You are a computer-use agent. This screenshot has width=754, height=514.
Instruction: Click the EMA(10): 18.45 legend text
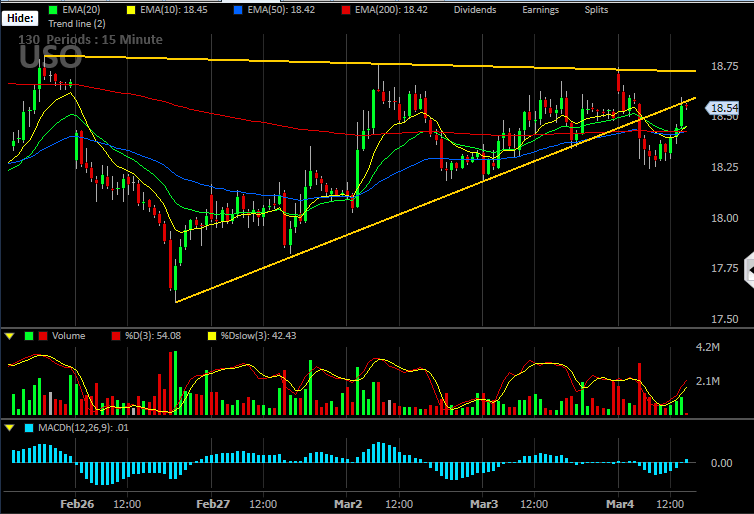(174, 10)
